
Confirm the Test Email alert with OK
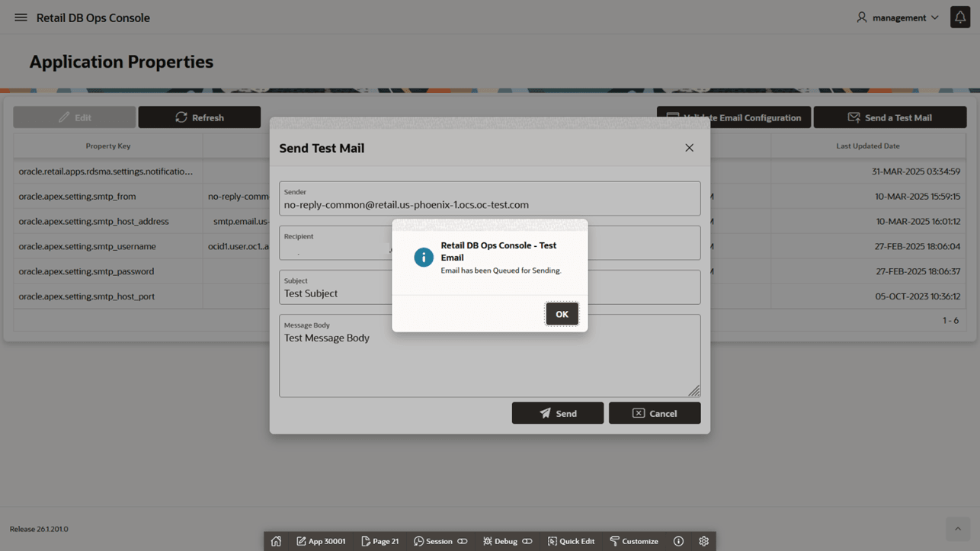562,314
